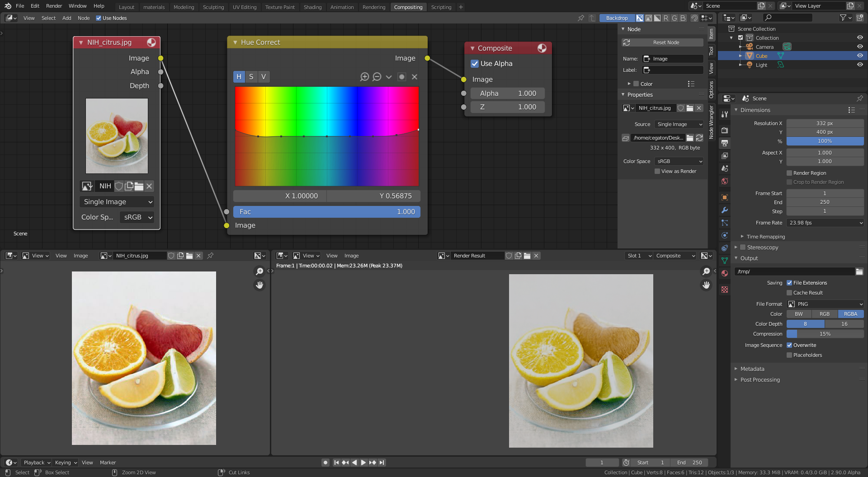Show red channel in backdrop

tap(666, 18)
